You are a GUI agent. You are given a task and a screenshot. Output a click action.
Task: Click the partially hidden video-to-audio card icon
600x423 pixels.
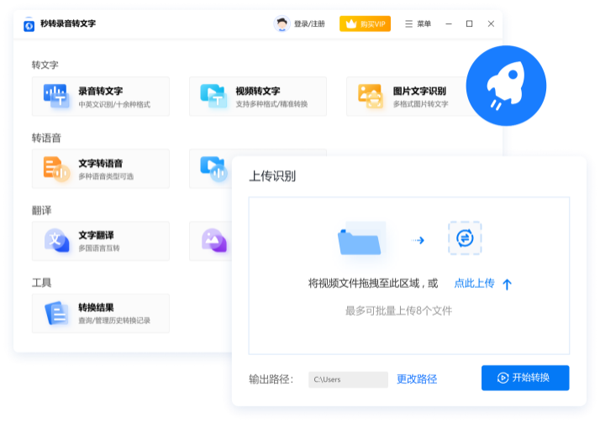pos(212,167)
